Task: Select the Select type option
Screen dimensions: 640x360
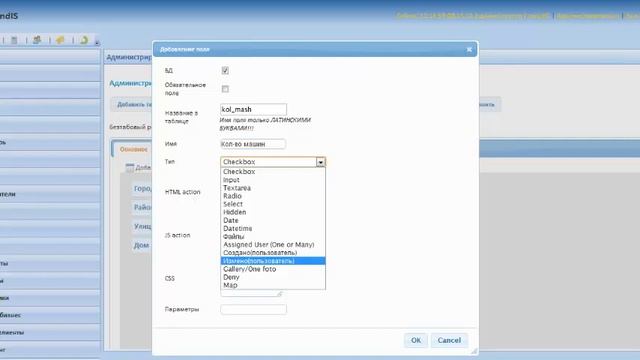Action: [x=273, y=204]
